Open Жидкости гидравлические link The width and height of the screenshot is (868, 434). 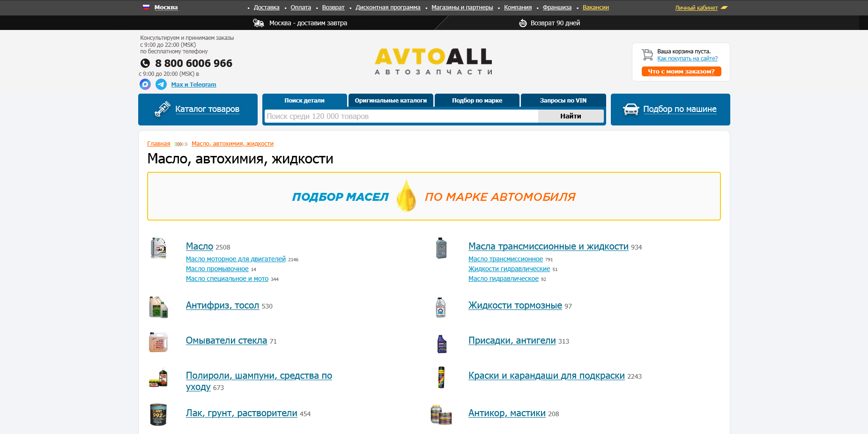tap(509, 269)
